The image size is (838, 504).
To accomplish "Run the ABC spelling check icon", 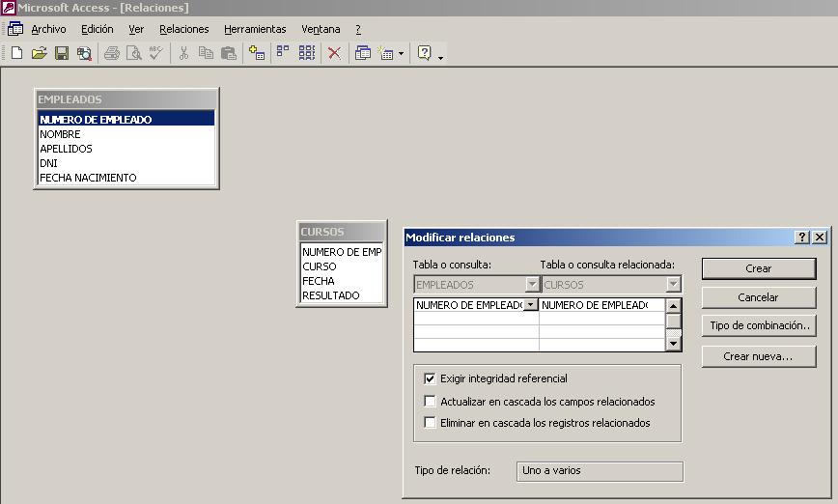I will [156, 53].
